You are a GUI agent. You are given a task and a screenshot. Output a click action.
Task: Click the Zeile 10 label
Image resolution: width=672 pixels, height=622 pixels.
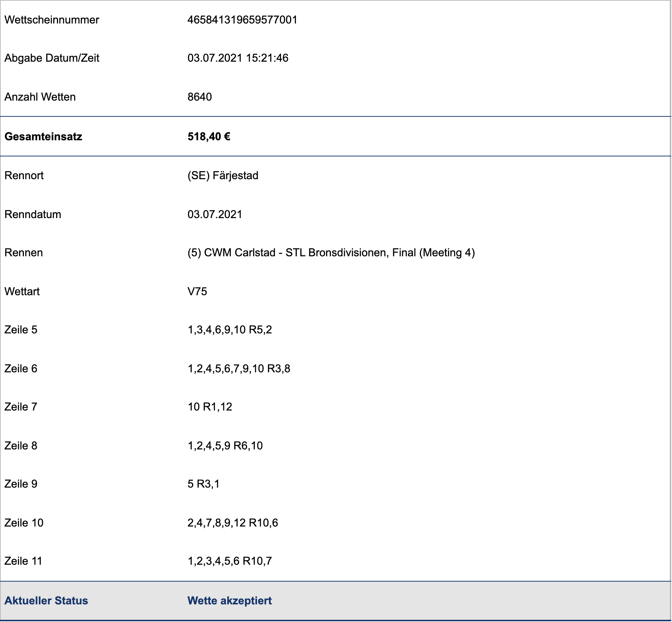[x=24, y=523]
